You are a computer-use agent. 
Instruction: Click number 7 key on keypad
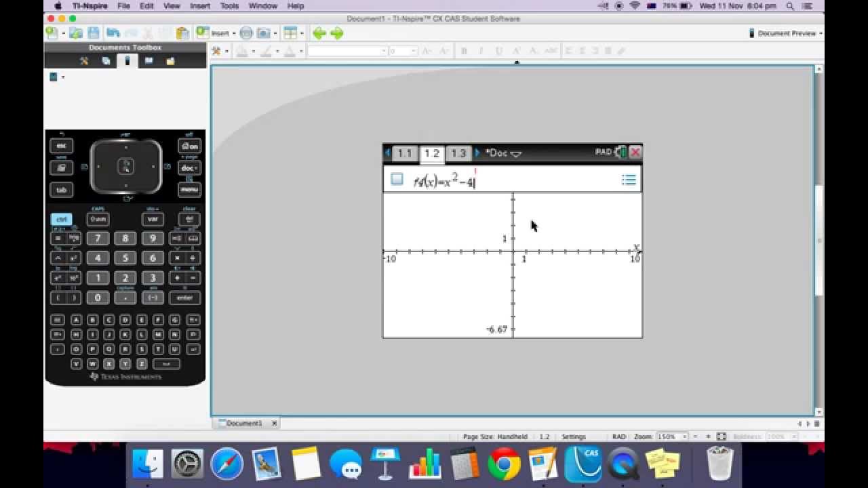98,239
